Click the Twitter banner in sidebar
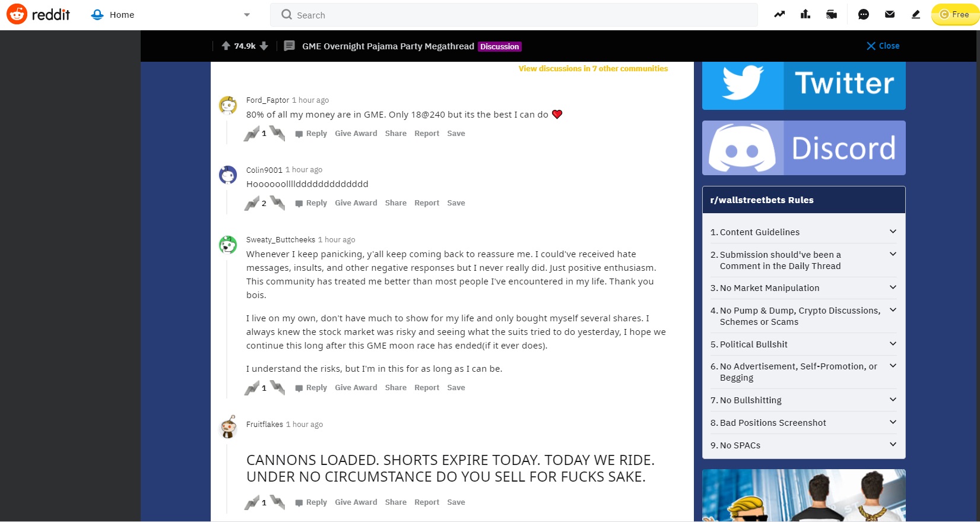Viewport: 980px width, 522px height. pos(804,85)
